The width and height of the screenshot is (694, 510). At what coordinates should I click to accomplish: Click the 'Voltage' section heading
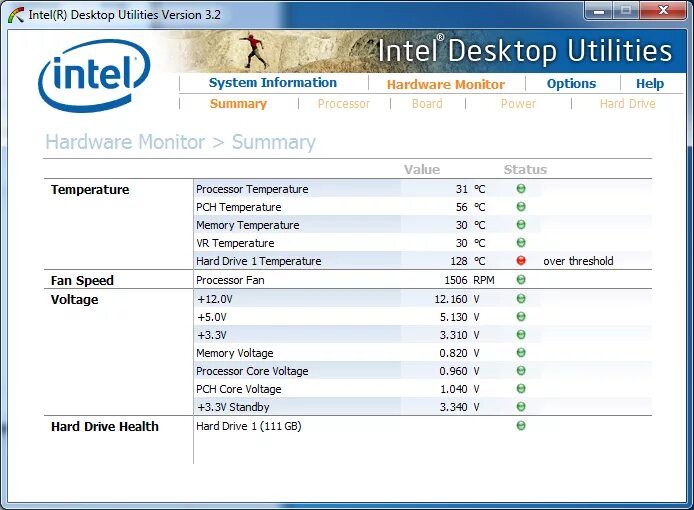coord(74,300)
